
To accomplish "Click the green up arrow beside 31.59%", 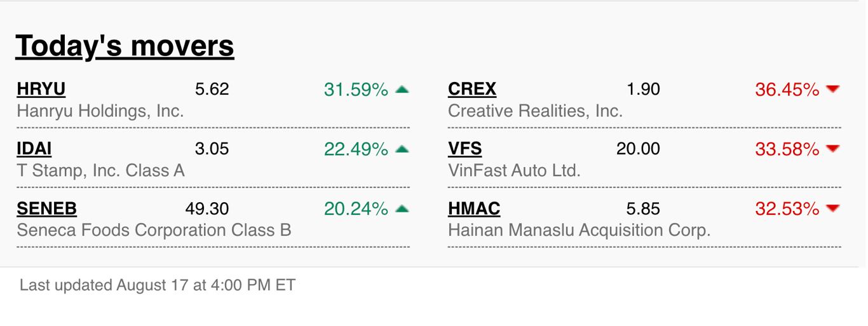I will [402, 90].
